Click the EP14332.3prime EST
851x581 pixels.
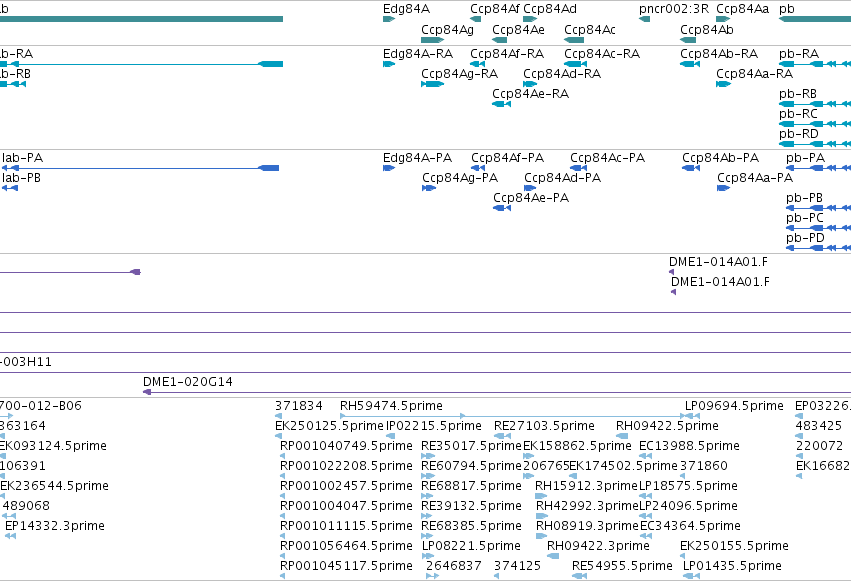coord(10,537)
